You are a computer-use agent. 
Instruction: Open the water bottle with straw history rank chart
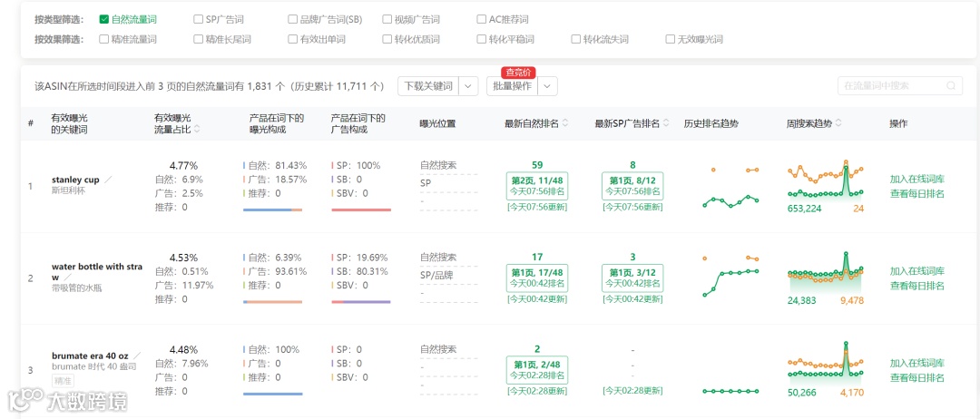[x=730, y=276]
